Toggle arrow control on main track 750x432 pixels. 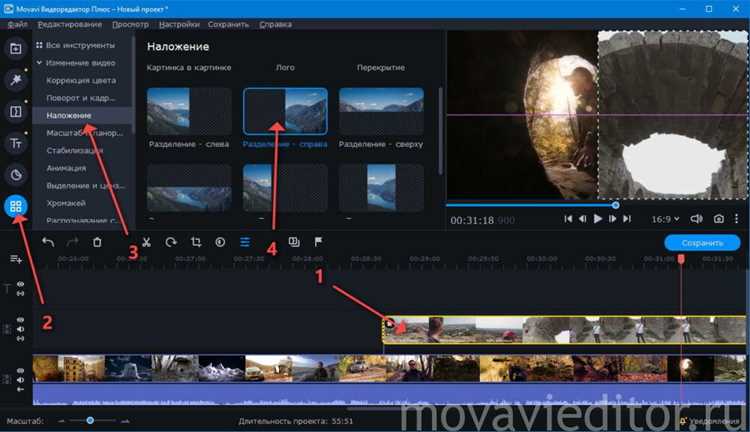click(21, 389)
